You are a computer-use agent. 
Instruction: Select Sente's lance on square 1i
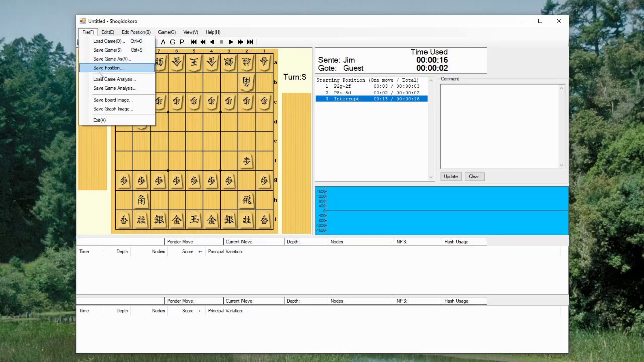(x=264, y=220)
